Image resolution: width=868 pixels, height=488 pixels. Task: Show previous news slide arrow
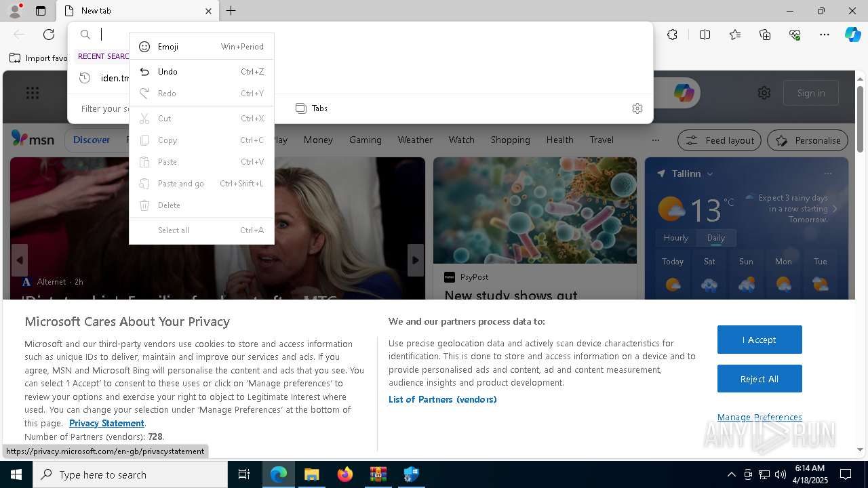[x=19, y=260]
